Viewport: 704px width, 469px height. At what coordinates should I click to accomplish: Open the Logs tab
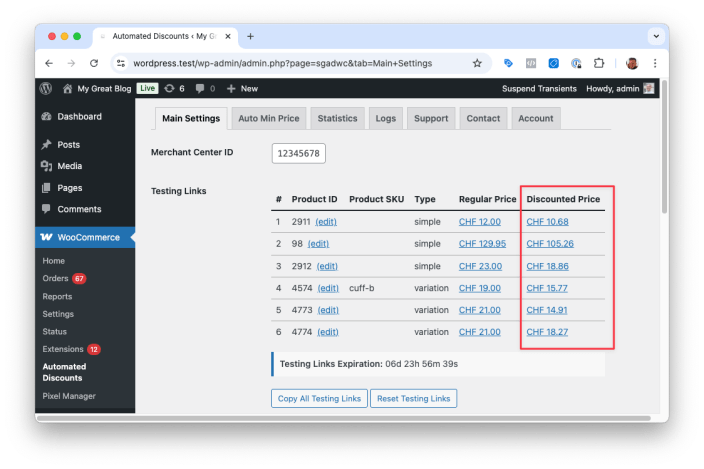(x=385, y=118)
